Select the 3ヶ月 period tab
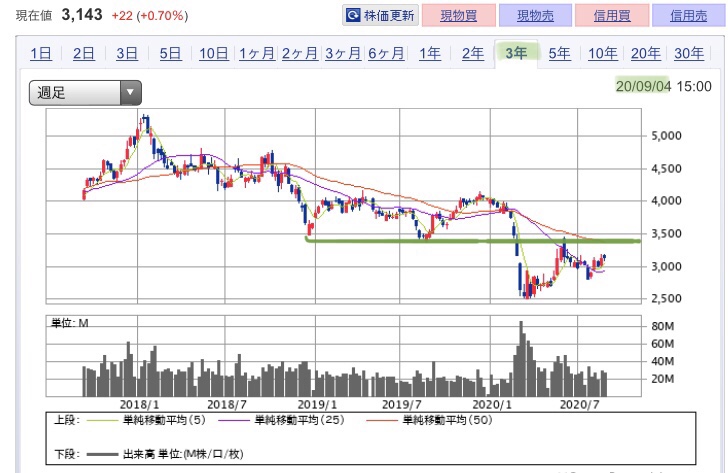This screenshot has width=728, height=473. 343,53
